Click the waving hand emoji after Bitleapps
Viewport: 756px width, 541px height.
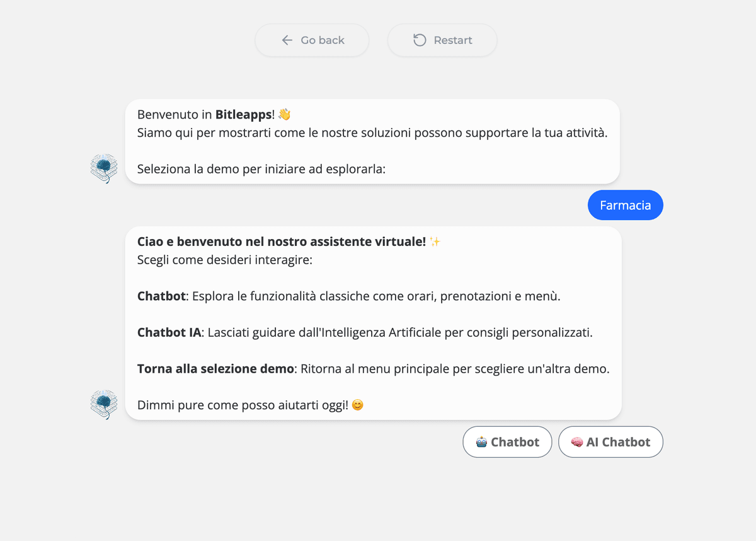(x=284, y=115)
